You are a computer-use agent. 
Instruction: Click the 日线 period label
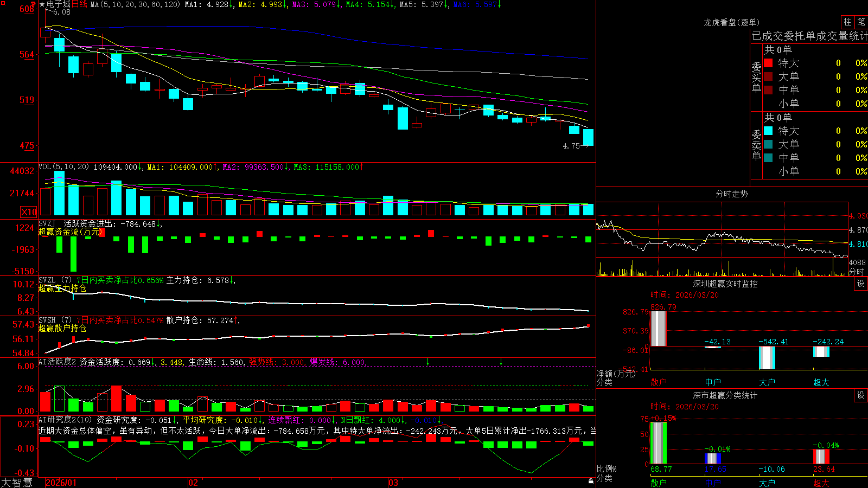(79, 4)
